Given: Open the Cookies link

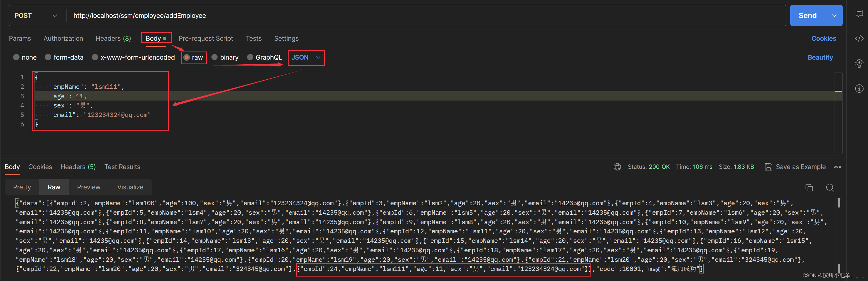Looking at the screenshot, I should [x=823, y=38].
